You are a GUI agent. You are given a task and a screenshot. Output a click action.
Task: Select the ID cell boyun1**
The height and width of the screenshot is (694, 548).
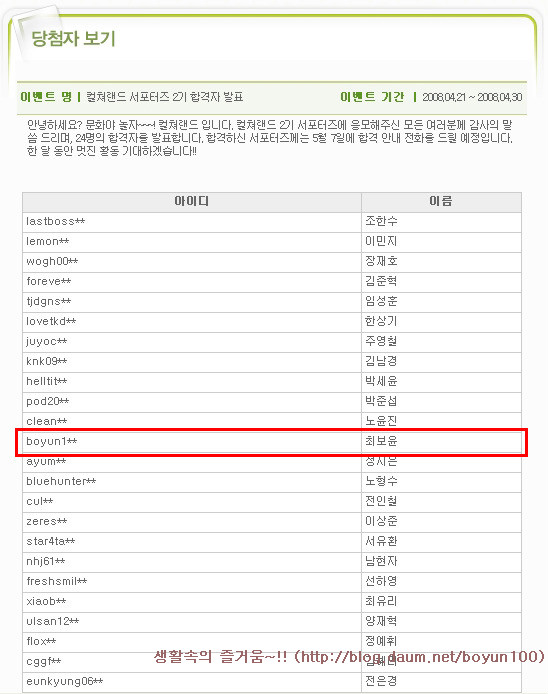pyautogui.click(x=192, y=442)
